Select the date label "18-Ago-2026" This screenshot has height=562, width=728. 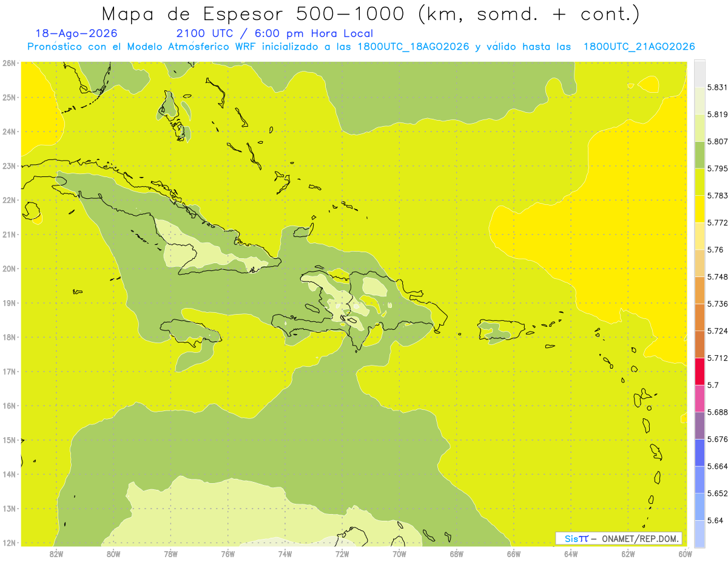point(76,33)
